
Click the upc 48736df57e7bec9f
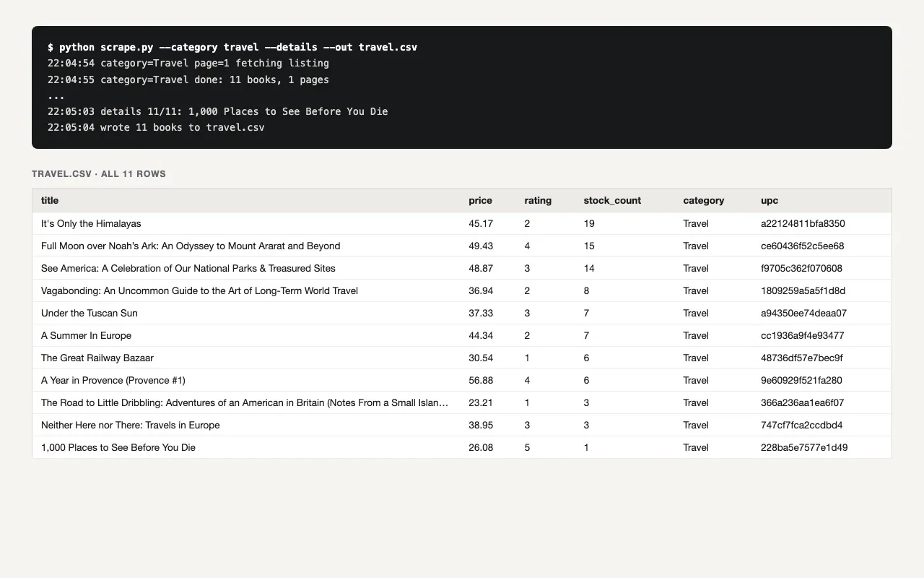(x=802, y=358)
